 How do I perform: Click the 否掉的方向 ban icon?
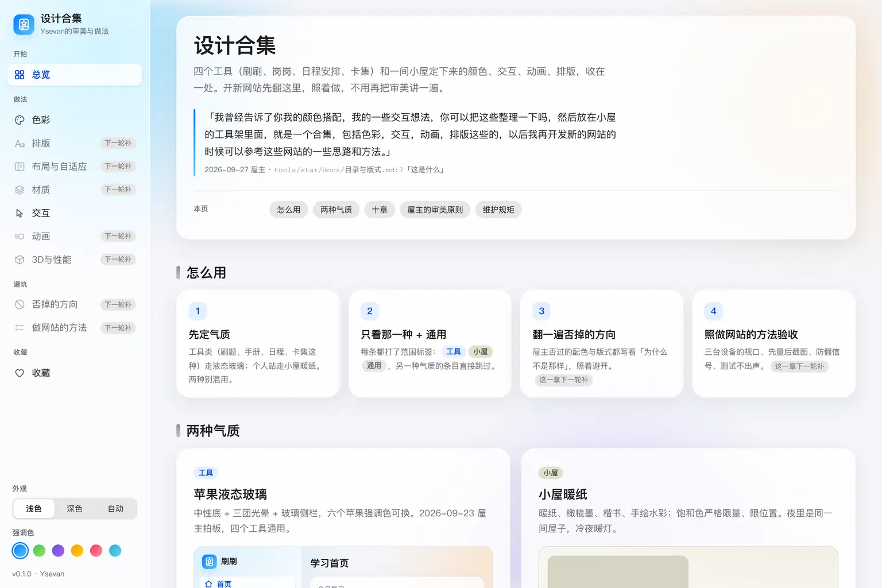coord(20,304)
